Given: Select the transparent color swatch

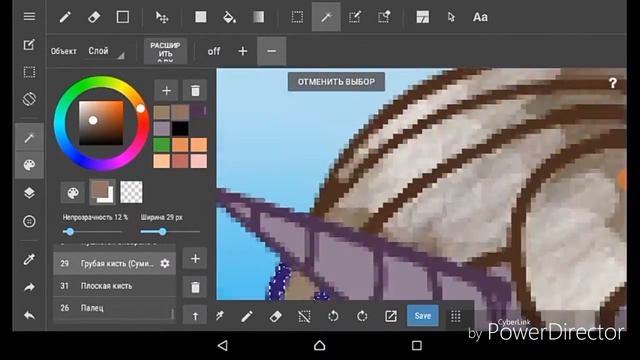Looking at the screenshot, I should 131,192.
